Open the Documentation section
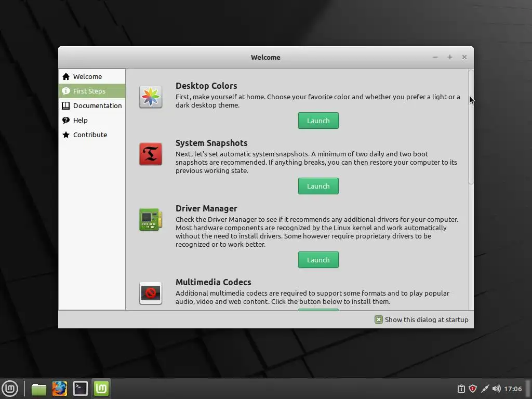532x399 pixels. click(x=92, y=105)
